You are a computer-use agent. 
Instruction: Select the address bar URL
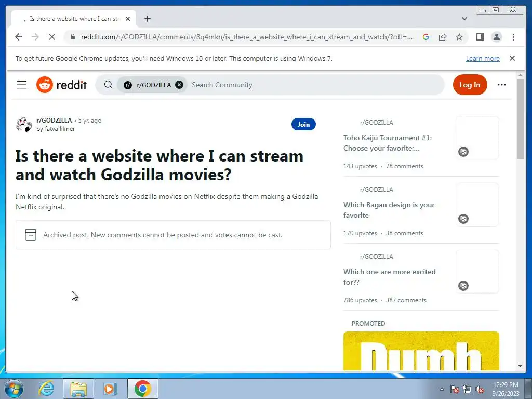(247, 37)
